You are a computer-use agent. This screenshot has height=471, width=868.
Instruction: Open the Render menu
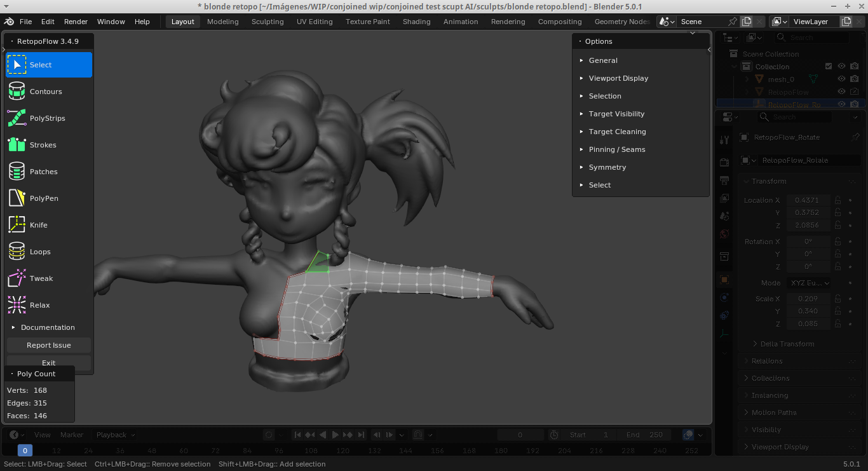pyautogui.click(x=76, y=22)
